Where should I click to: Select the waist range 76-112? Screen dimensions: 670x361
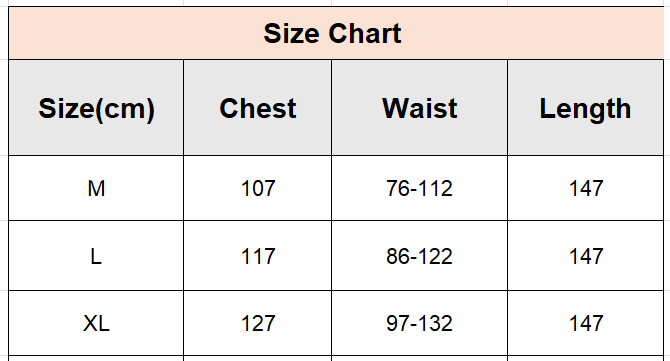click(420, 188)
